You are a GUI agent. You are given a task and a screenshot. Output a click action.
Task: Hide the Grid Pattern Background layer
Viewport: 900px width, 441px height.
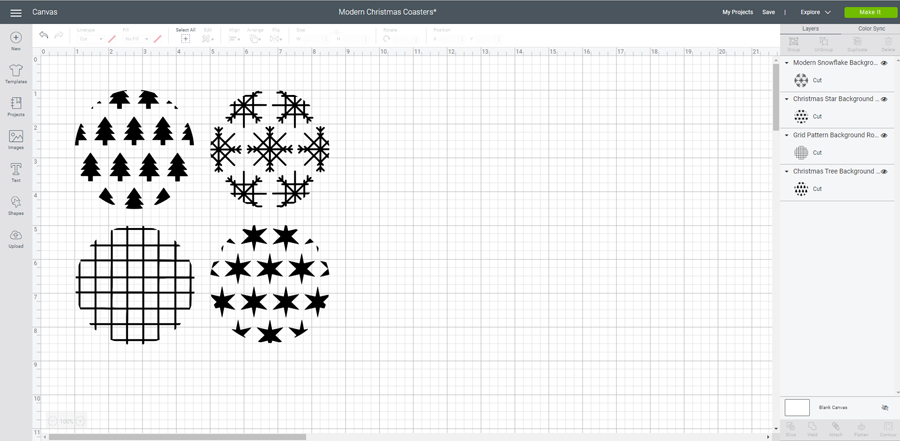[884, 136]
